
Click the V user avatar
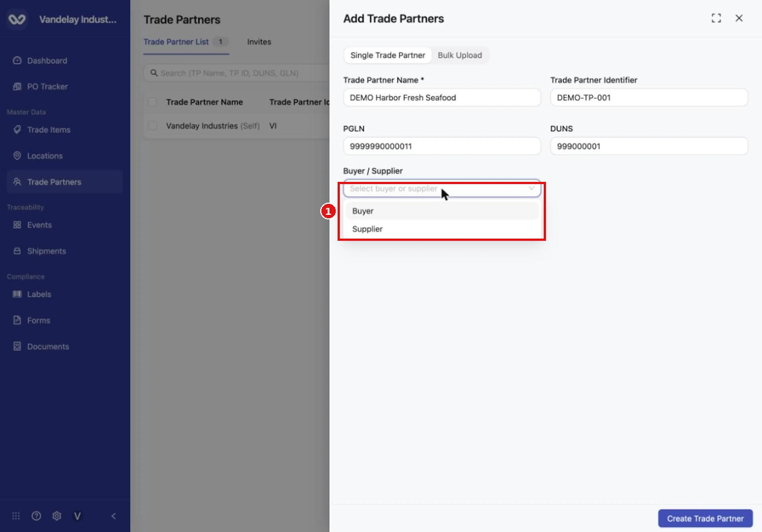(x=77, y=516)
